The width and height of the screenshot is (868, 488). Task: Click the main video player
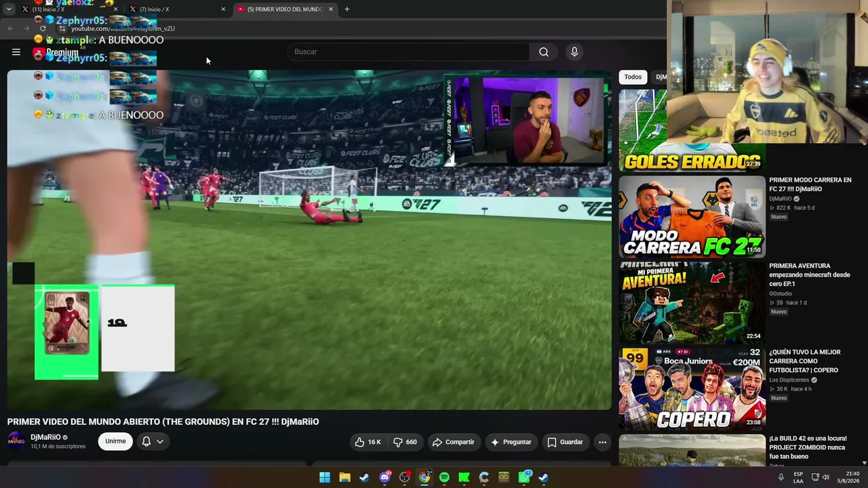point(309,240)
